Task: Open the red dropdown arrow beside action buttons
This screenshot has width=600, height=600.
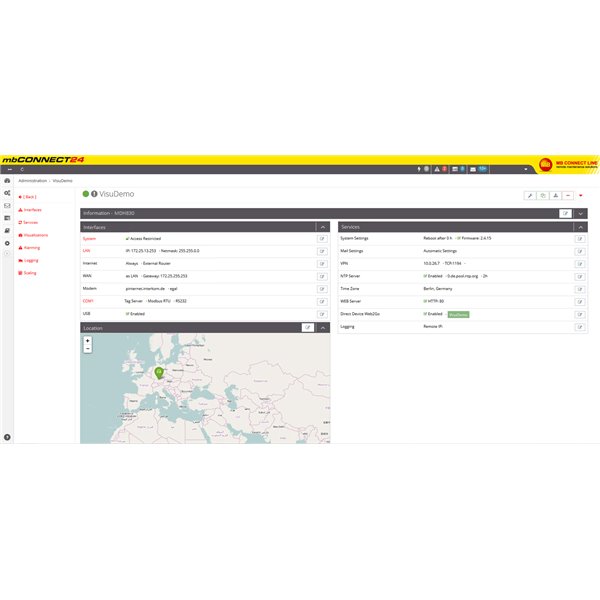Action: click(581, 196)
